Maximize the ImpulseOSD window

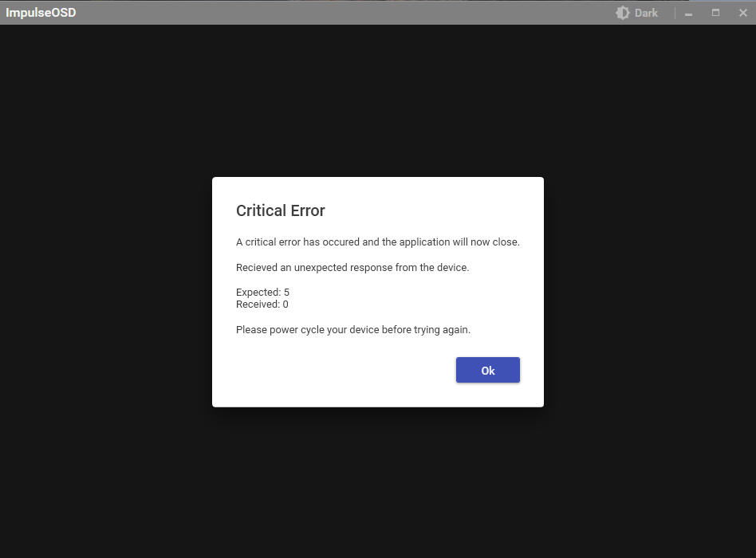[x=715, y=13]
